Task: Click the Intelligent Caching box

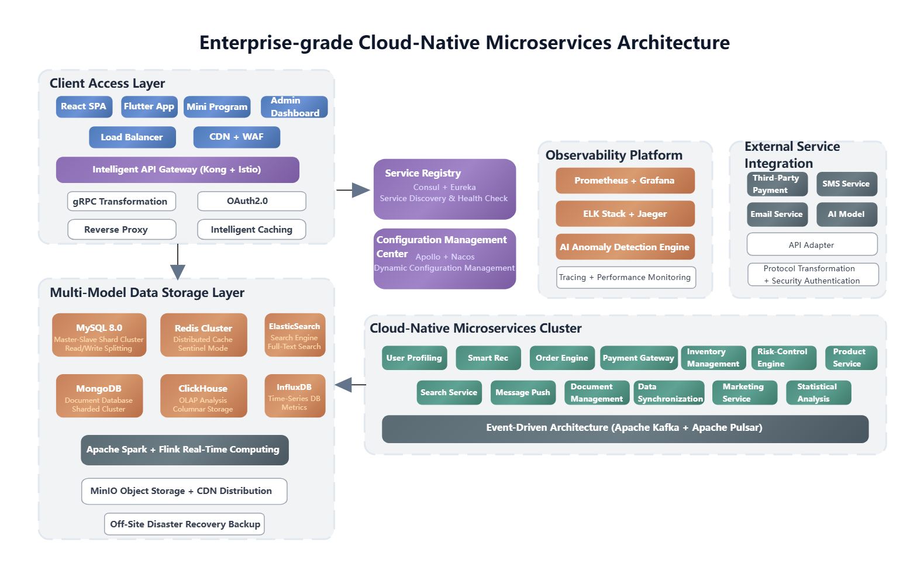Action: 251,230
